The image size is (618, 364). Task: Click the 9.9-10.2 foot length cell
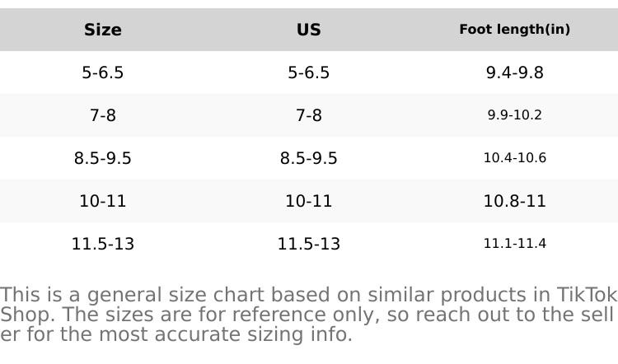pos(515,115)
